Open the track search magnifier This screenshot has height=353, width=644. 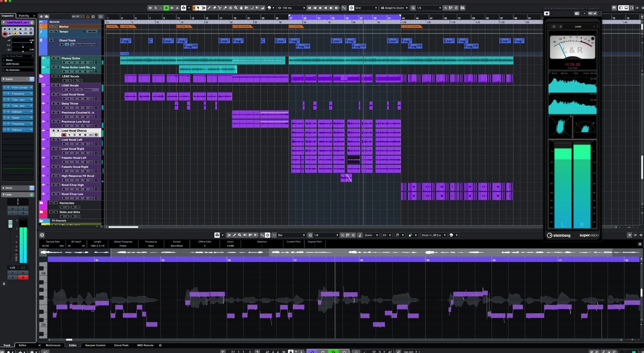coord(101,17)
